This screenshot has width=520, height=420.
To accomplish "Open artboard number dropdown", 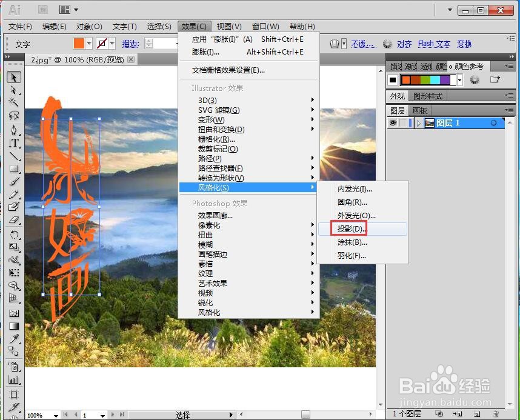I will [x=103, y=415].
